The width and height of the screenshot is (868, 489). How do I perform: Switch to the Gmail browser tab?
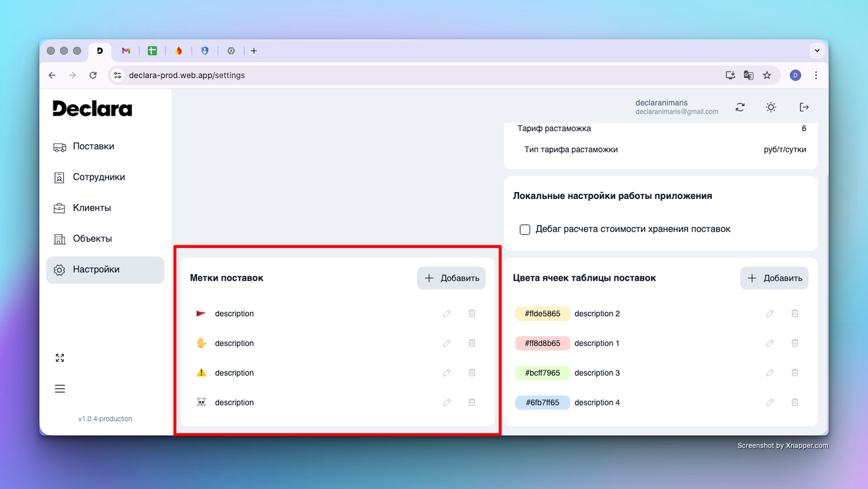126,51
